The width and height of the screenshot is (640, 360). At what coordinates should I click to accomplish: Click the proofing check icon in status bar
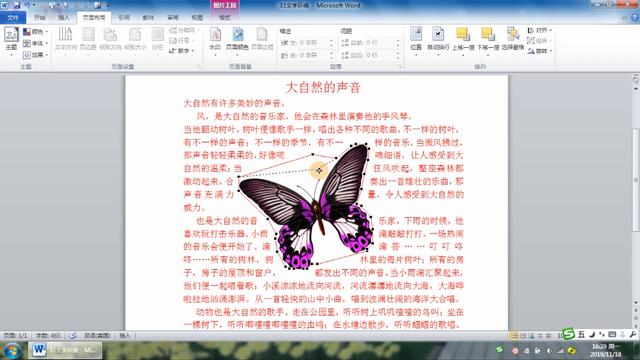tap(73, 336)
